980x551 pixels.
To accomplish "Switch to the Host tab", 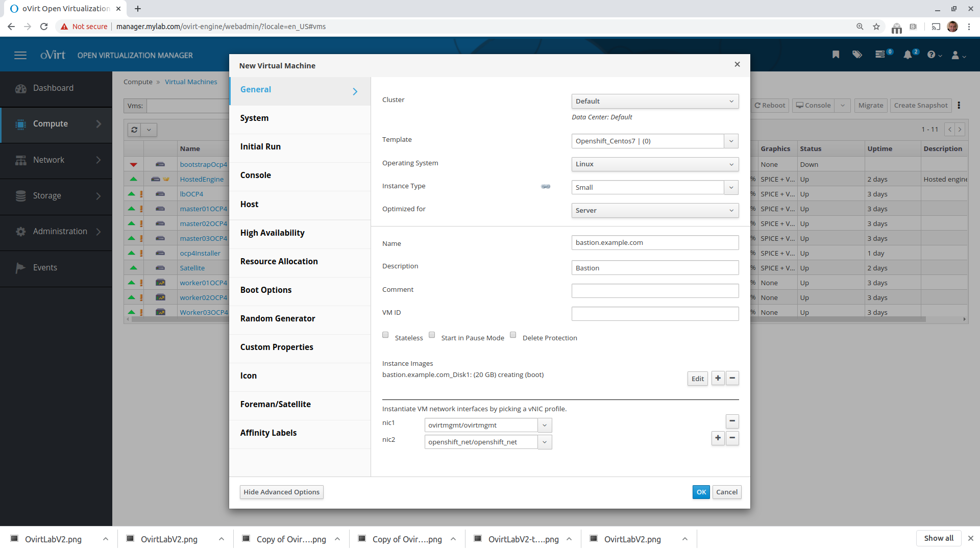I will pos(300,204).
